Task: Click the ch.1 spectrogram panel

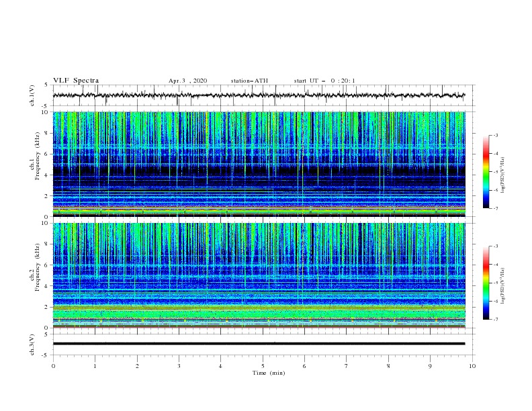Action: (x=259, y=164)
